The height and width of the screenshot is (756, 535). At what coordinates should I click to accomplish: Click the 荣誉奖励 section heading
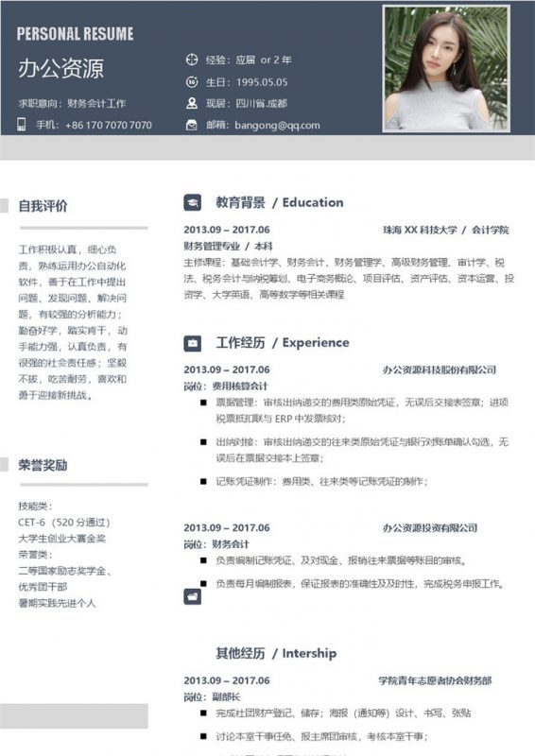(x=43, y=465)
